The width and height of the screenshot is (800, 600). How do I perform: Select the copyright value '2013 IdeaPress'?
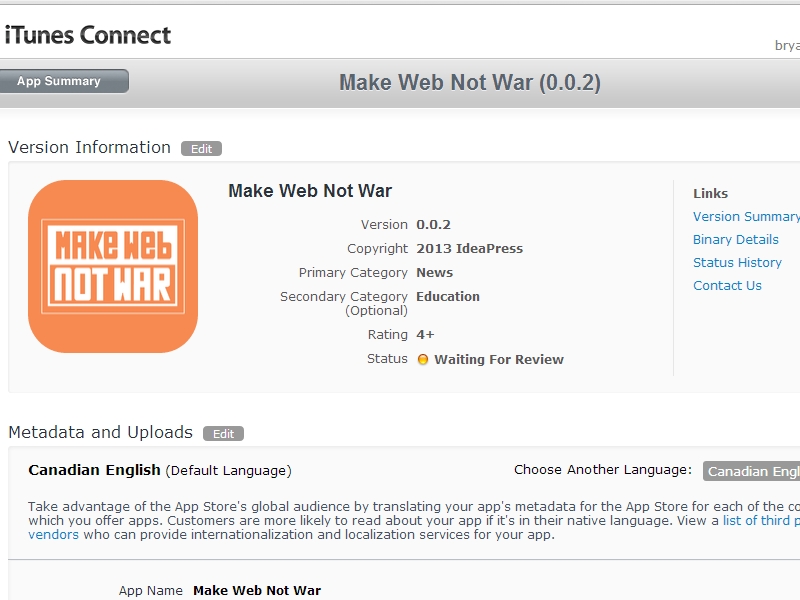469,248
